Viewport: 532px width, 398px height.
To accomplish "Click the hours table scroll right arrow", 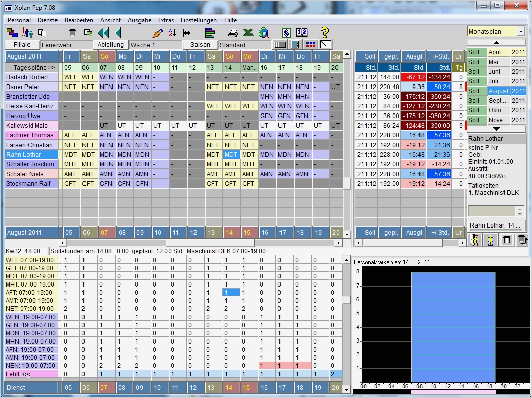I will point(462,243).
